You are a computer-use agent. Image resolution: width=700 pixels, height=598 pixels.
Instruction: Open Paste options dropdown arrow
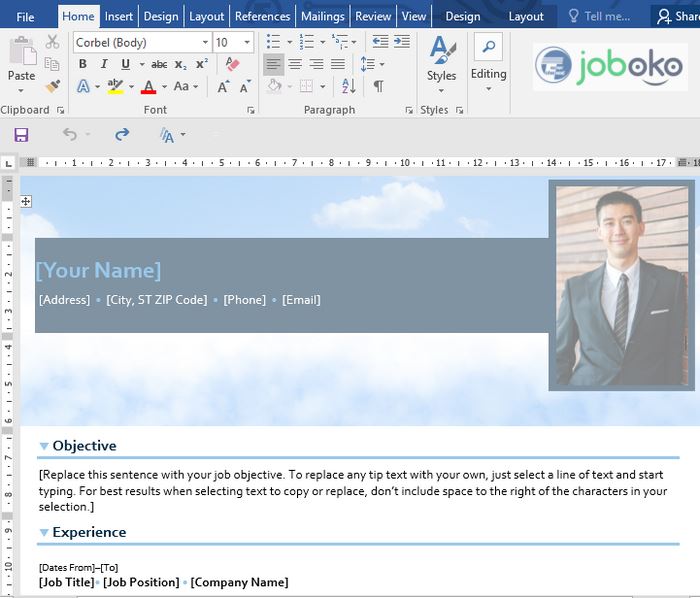21,91
